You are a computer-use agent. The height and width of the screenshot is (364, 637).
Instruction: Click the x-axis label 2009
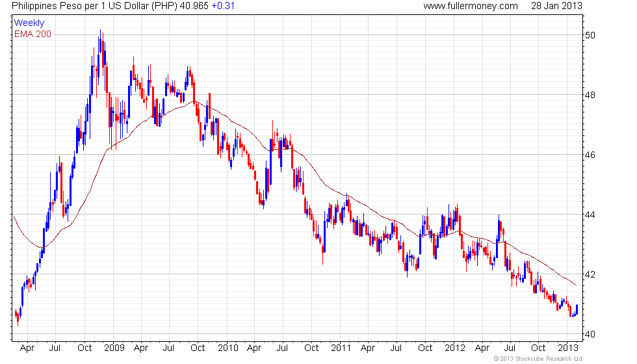point(114,348)
